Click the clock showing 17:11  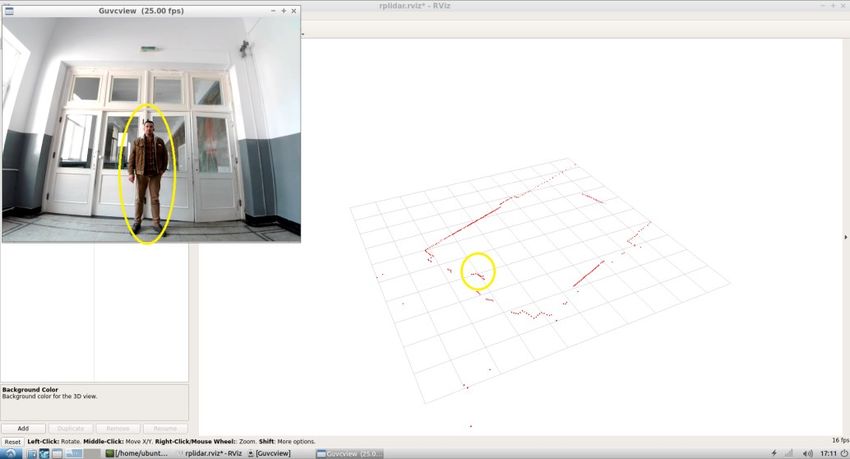click(x=828, y=454)
